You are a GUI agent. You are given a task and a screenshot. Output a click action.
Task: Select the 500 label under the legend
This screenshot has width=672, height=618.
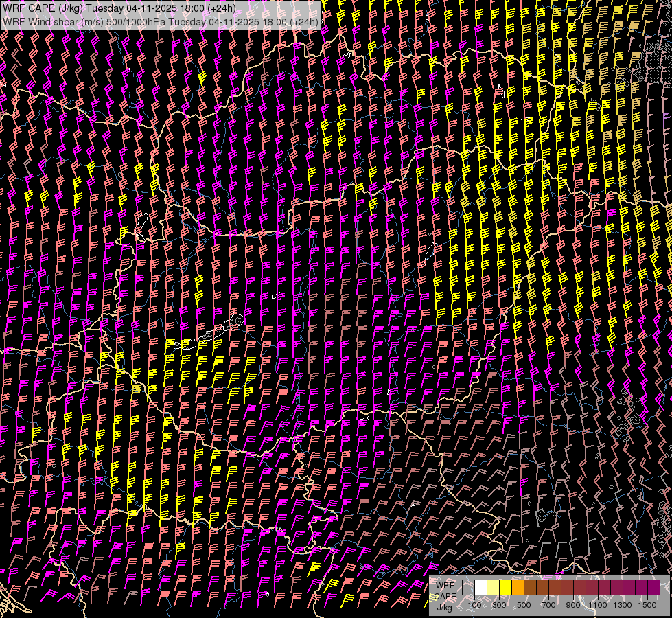coord(524,605)
